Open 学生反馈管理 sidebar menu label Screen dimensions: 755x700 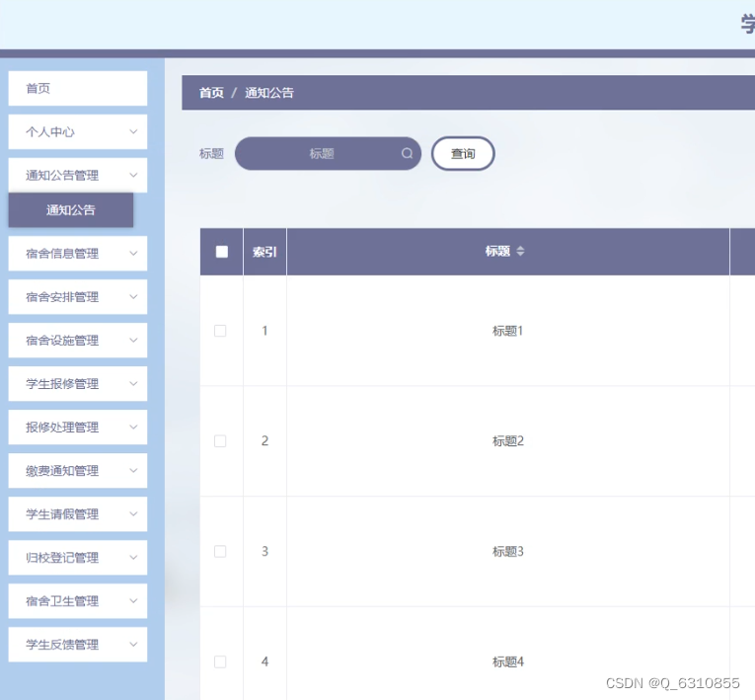(62, 644)
